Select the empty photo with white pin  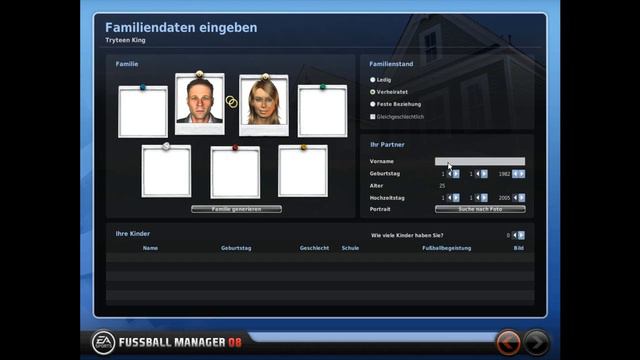click(x=166, y=171)
